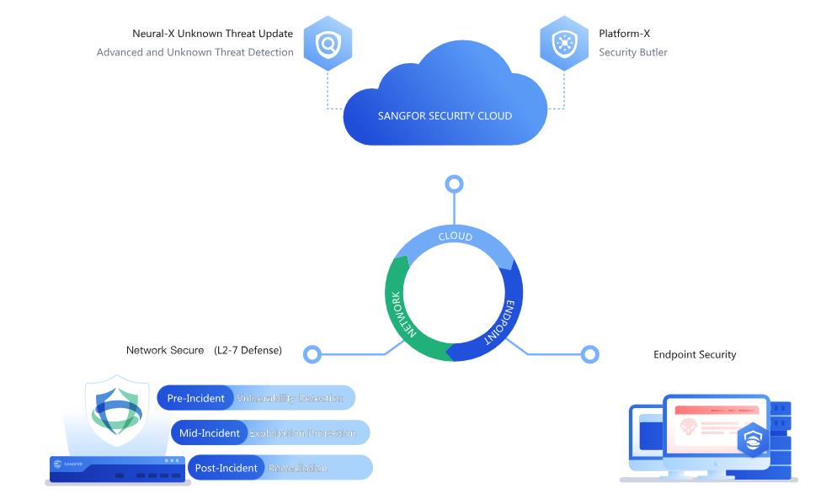Select the Pre-Incident pill label
This screenshot has width=826, height=504.
coord(195,398)
